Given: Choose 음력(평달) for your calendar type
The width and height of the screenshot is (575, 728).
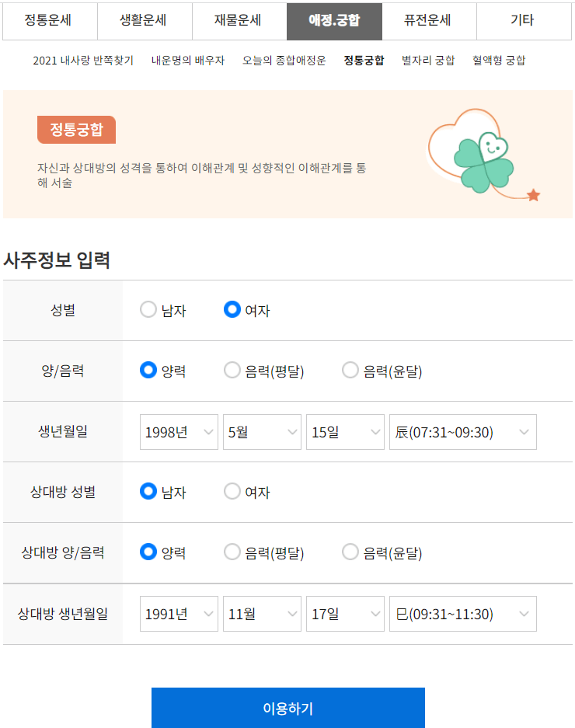Looking at the screenshot, I should (232, 371).
